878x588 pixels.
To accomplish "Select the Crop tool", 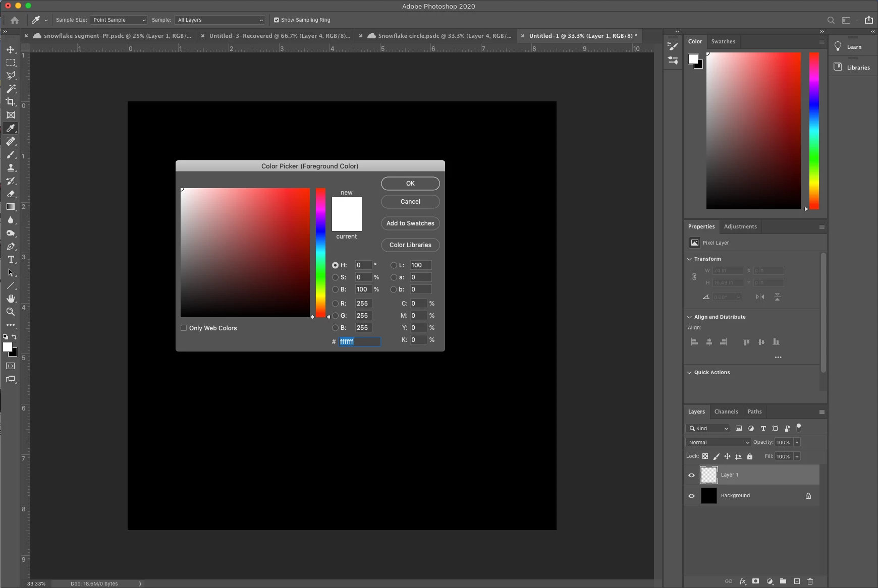I will tap(11, 102).
